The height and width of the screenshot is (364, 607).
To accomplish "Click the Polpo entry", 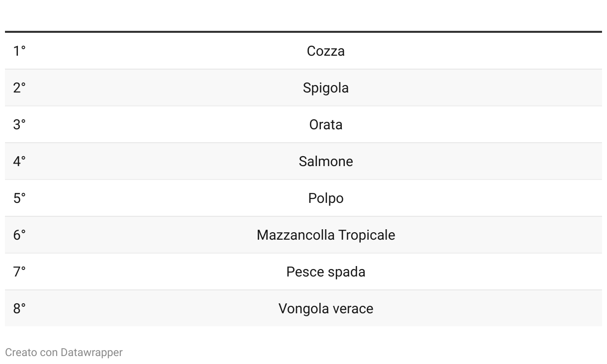I will 325,198.
